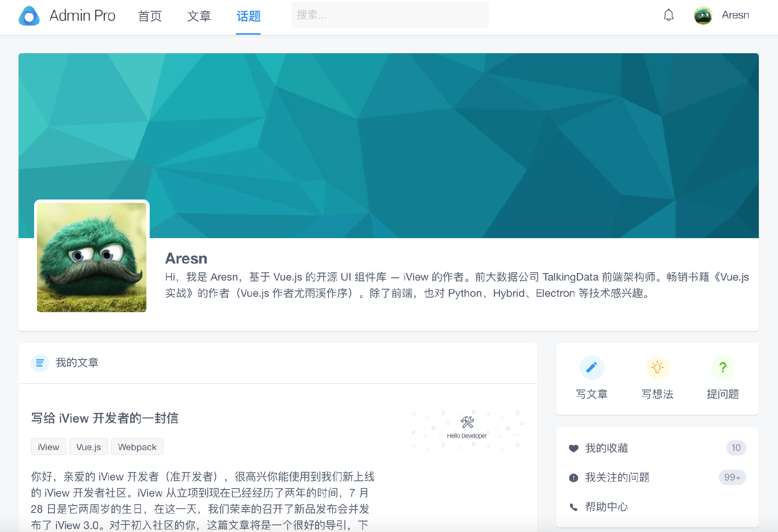The height and width of the screenshot is (532, 778).
Task: Click the 我的文章 section title
Action: tap(77, 363)
